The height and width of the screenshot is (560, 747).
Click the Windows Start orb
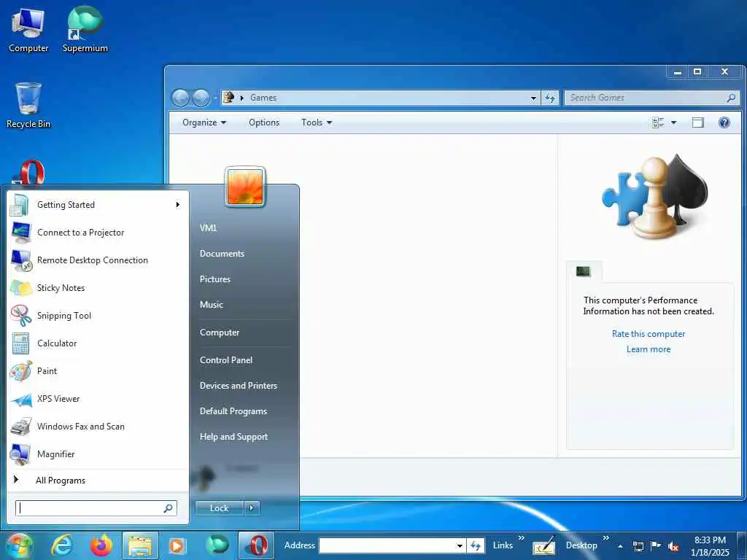point(20,545)
